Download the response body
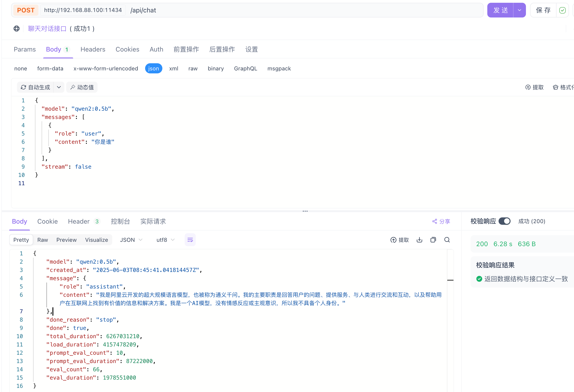The width and height of the screenshot is (574, 392). [419, 240]
